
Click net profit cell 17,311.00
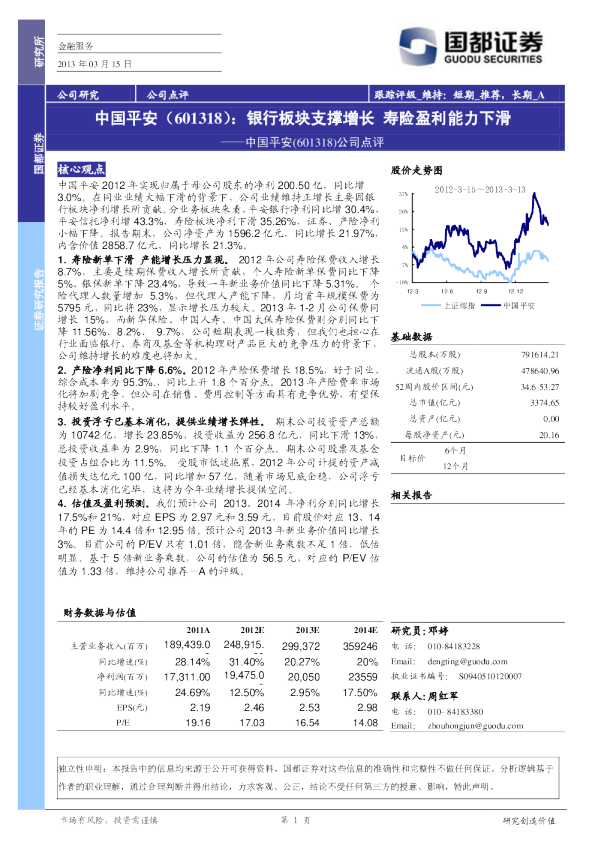(x=187, y=677)
